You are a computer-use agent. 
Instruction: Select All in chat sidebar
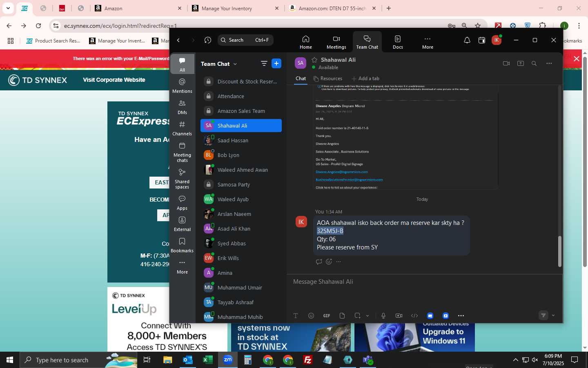[182, 64]
